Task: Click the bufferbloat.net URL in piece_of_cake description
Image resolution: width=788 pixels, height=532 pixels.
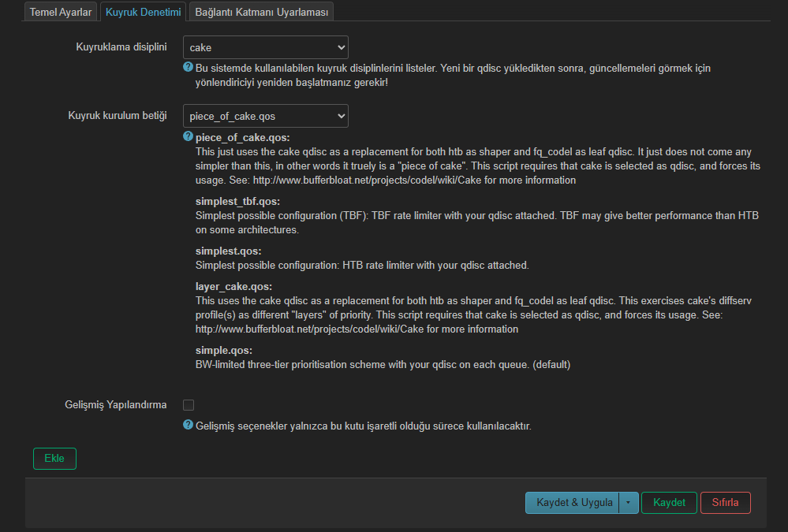Action: coord(367,180)
